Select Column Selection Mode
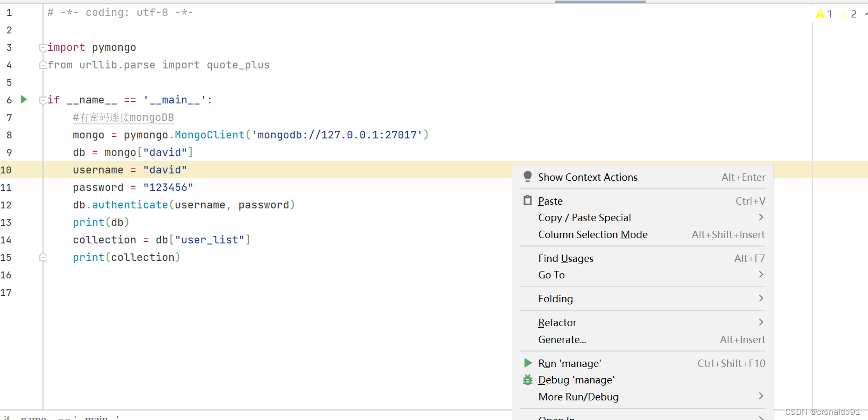868x420 pixels. click(x=642, y=234)
